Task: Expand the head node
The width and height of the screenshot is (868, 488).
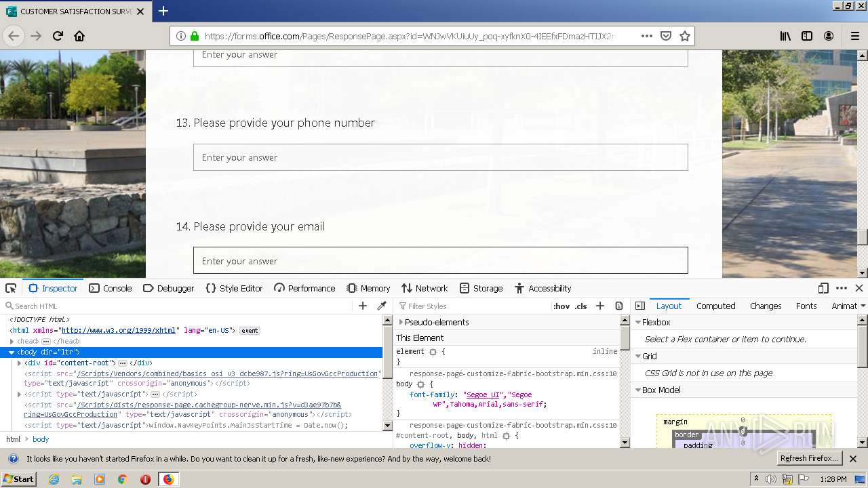Action: pos(12,341)
